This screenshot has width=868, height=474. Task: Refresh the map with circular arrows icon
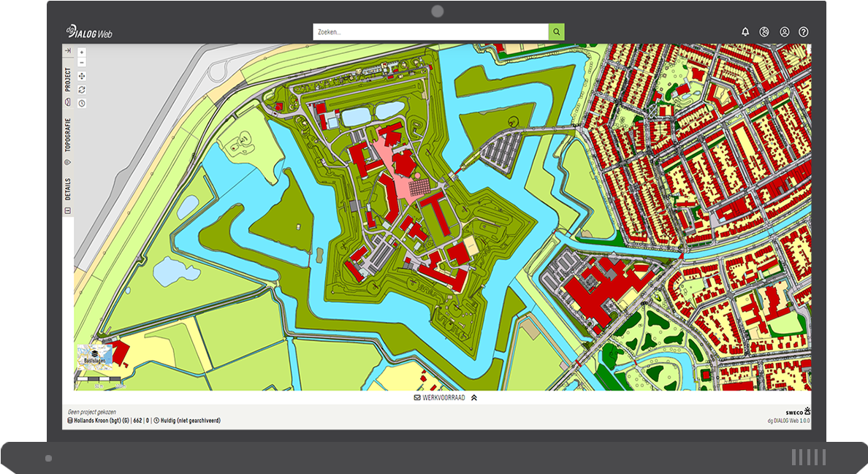point(82,90)
